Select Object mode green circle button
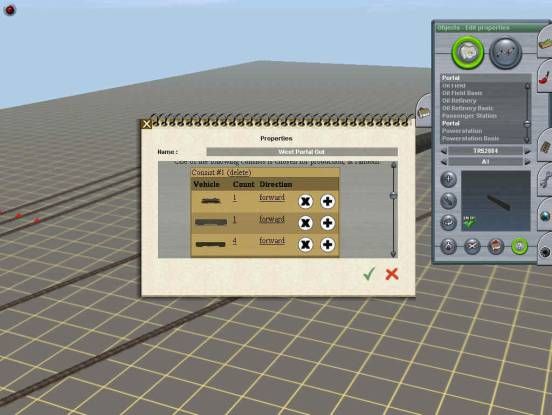The width and height of the screenshot is (552, 415). (x=468, y=53)
